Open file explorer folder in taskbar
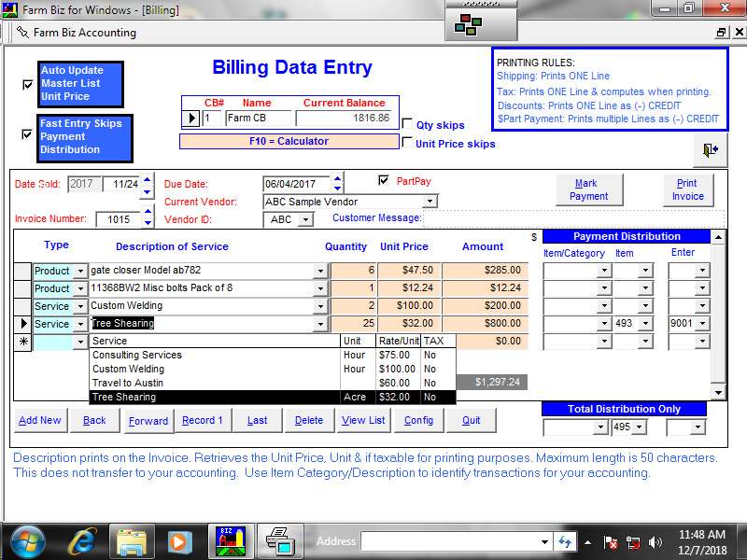 coord(132,540)
